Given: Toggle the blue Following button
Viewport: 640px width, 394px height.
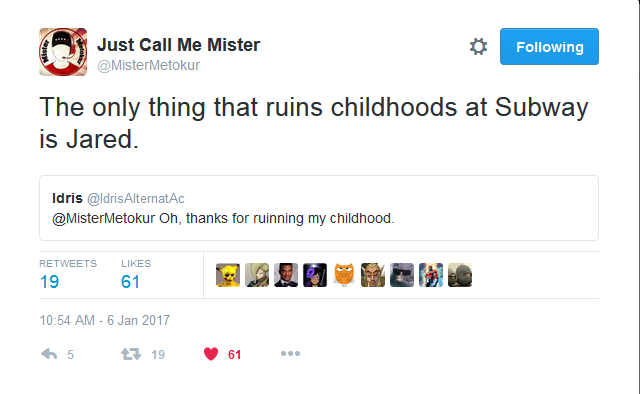Looking at the screenshot, I should click(549, 47).
